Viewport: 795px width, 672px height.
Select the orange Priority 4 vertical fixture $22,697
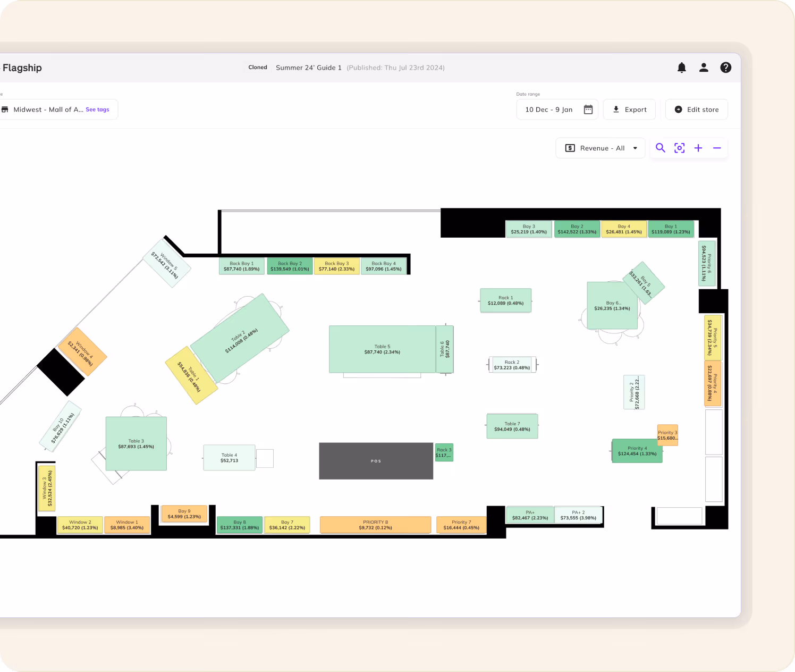click(713, 383)
